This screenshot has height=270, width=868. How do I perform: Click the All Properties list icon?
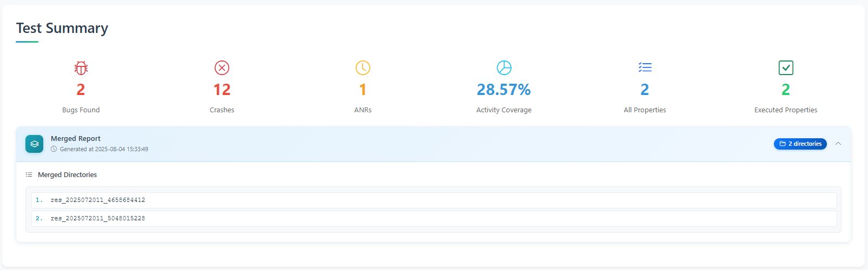pyautogui.click(x=645, y=67)
